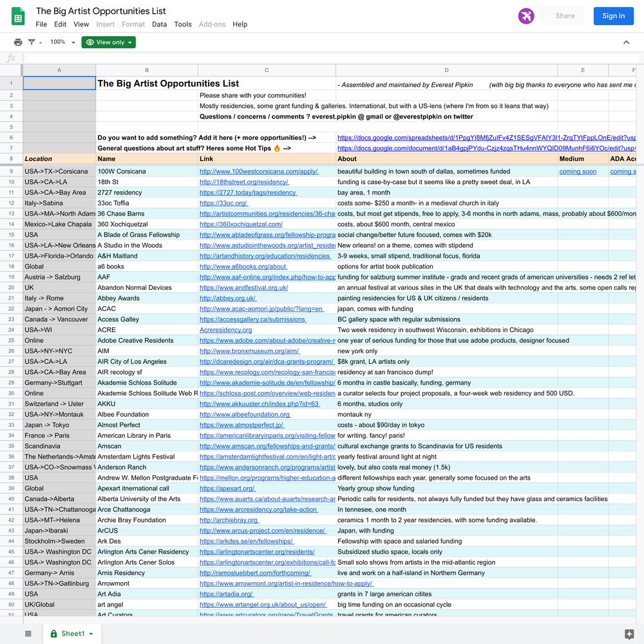Select the Location header cell
The image size is (644, 644).
coord(59,158)
